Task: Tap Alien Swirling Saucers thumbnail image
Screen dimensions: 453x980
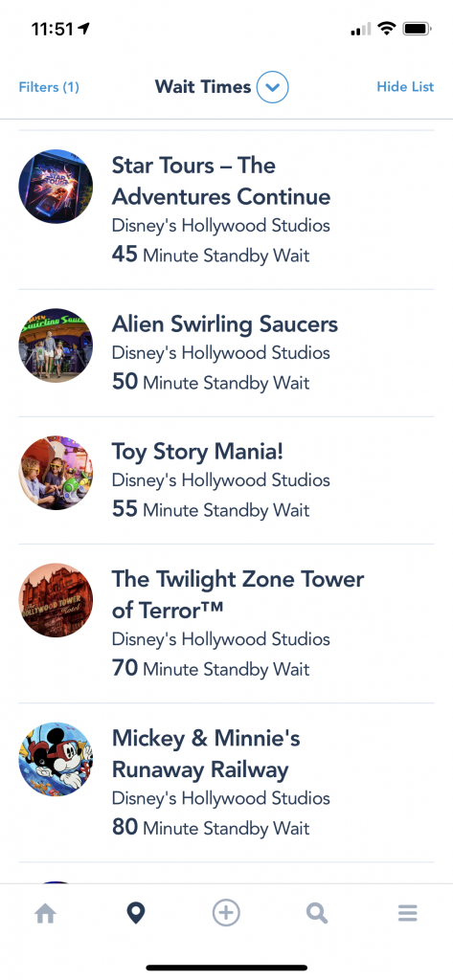Action: pos(56,345)
